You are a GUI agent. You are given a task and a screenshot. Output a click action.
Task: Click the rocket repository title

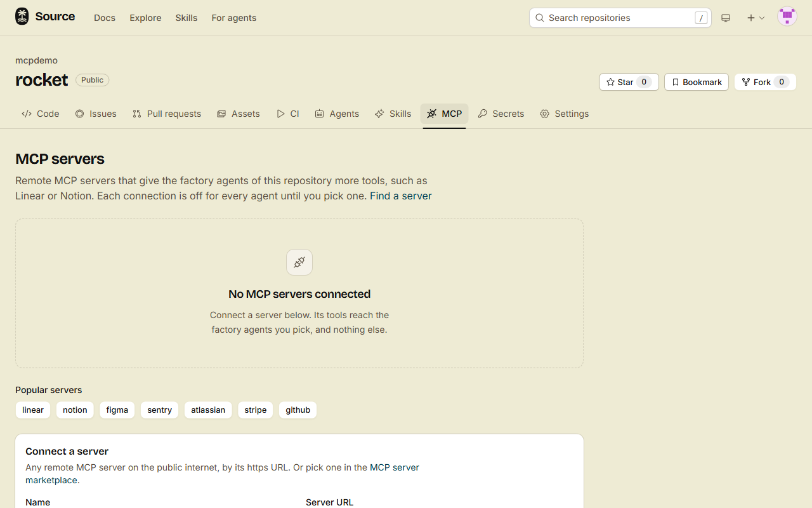click(41, 80)
